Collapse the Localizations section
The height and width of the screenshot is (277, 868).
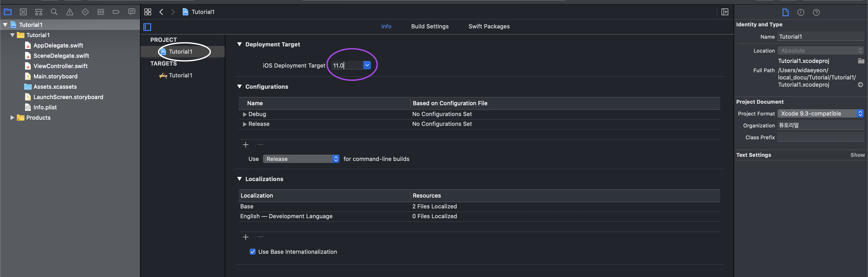pos(239,179)
